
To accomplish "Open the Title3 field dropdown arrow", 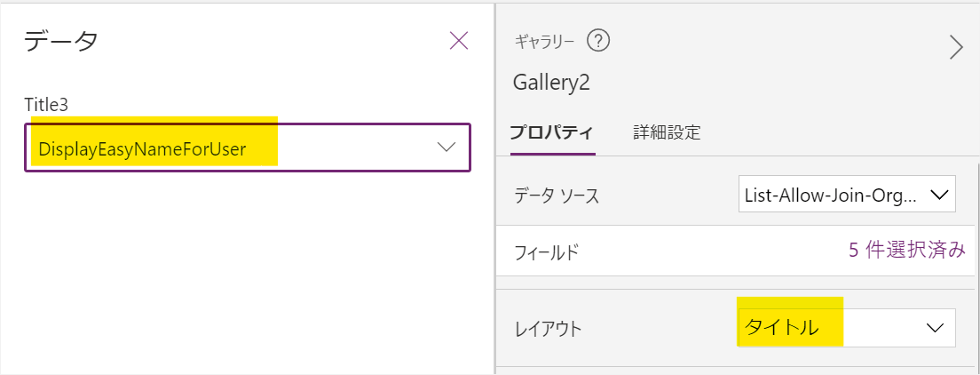I will [x=447, y=148].
